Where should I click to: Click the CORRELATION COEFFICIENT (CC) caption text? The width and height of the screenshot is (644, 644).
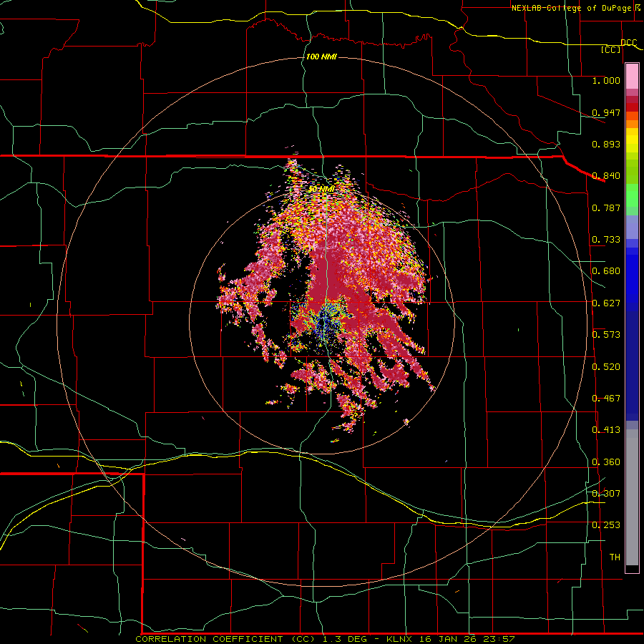tap(225, 639)
